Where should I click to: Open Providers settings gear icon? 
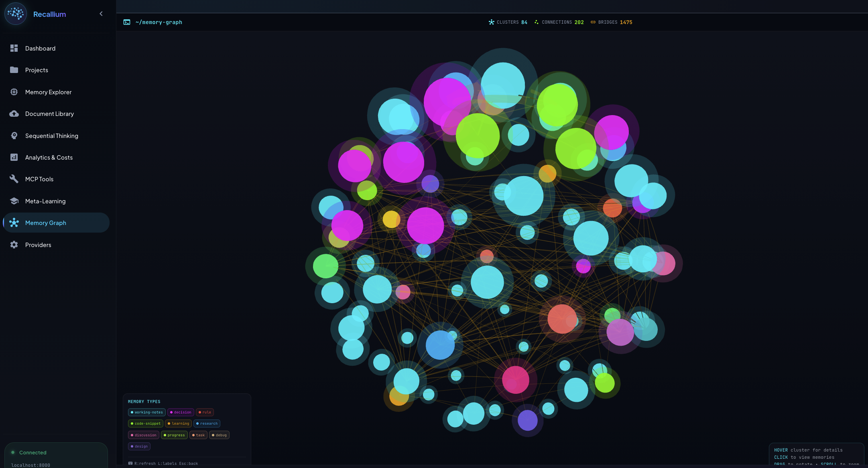click(x=14, y=245)
